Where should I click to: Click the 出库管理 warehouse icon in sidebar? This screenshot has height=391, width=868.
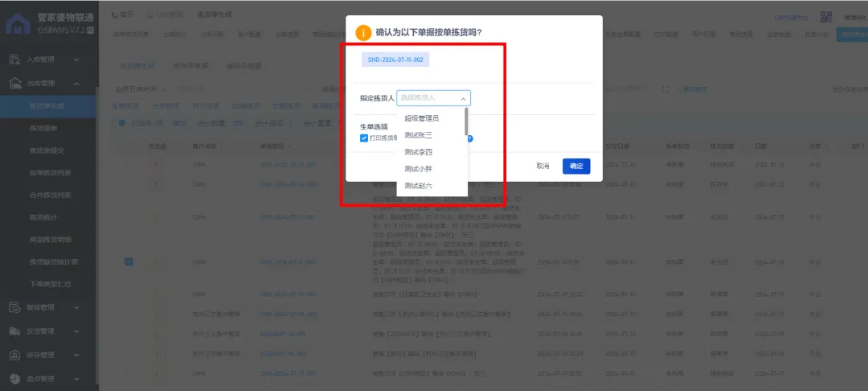coord(14,83)
